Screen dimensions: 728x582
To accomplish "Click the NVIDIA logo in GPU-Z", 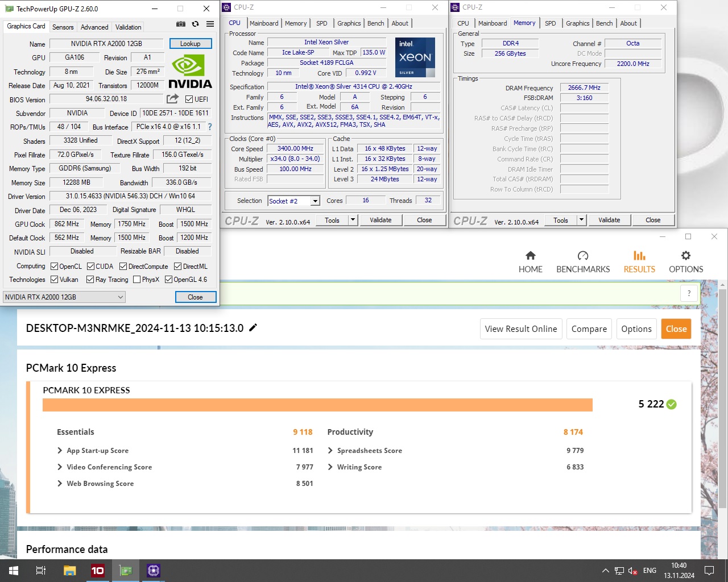I will 190,71.
